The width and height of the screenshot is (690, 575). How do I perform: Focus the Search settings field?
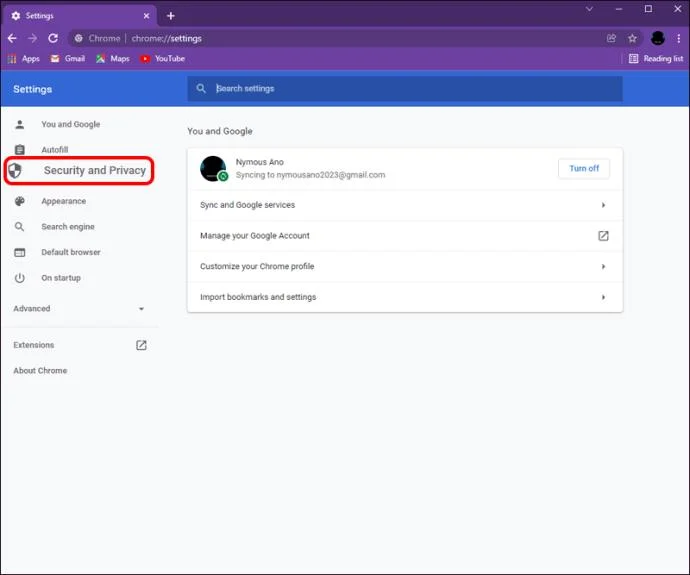[405, 88]
